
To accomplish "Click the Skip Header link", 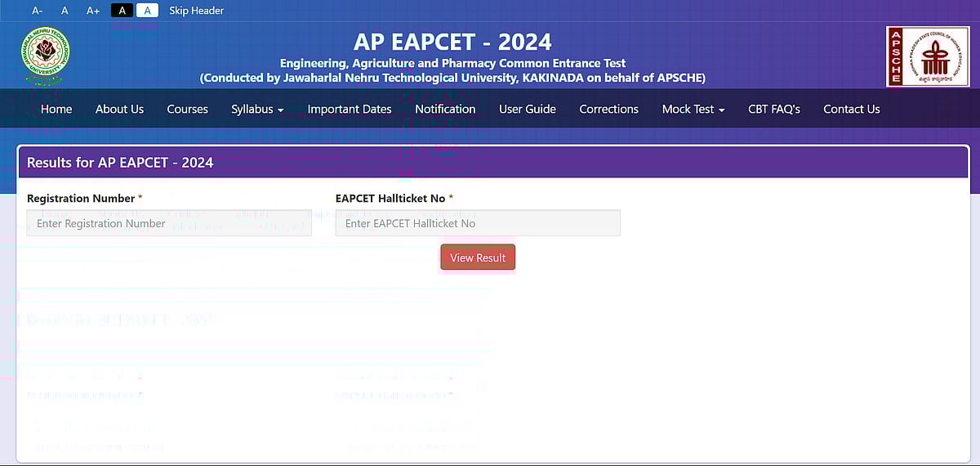I will 197,11.
